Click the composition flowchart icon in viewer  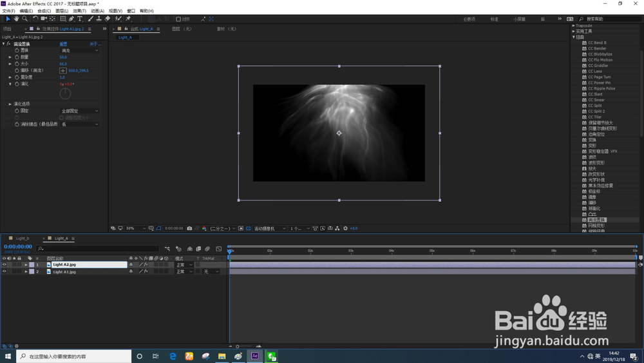pyautogui.click(x=337, y=228)
